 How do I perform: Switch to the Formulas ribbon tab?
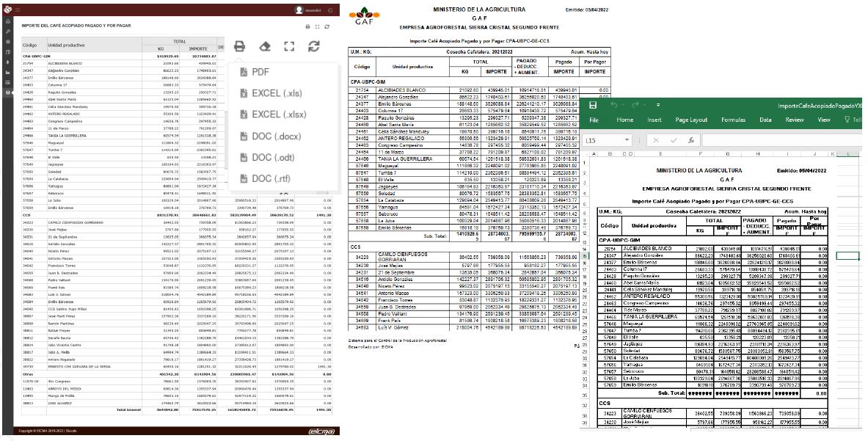point(733,120)
